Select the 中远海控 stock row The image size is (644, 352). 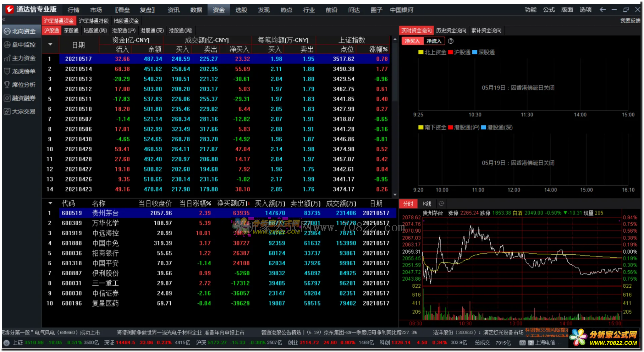[219, 233]
